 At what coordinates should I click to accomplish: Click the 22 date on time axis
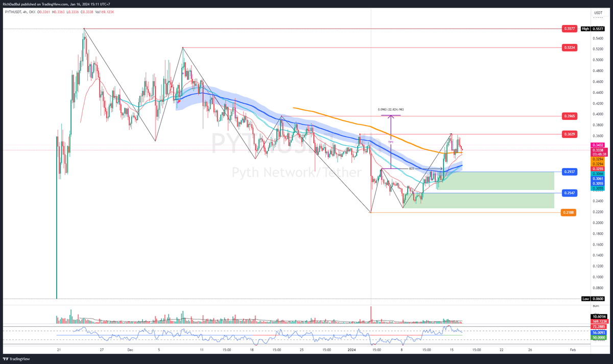click(x=502, y=350)
